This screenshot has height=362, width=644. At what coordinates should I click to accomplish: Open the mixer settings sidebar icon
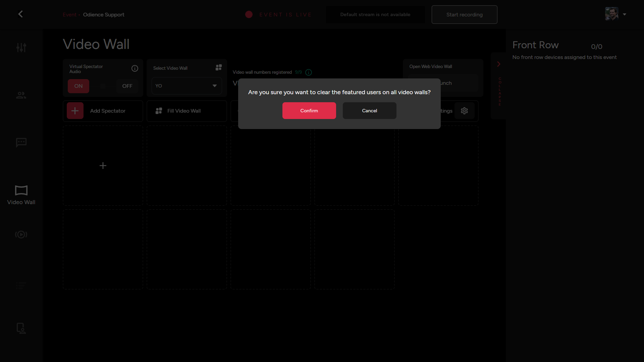click(21, 48)
